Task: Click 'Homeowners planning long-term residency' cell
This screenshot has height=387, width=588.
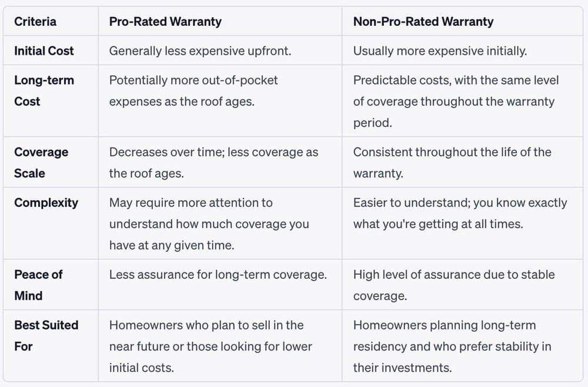Action: click(452, 346)
